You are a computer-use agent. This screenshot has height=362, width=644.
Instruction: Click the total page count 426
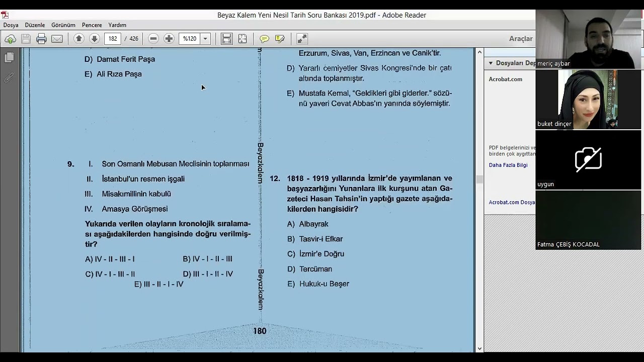point(134,39)
